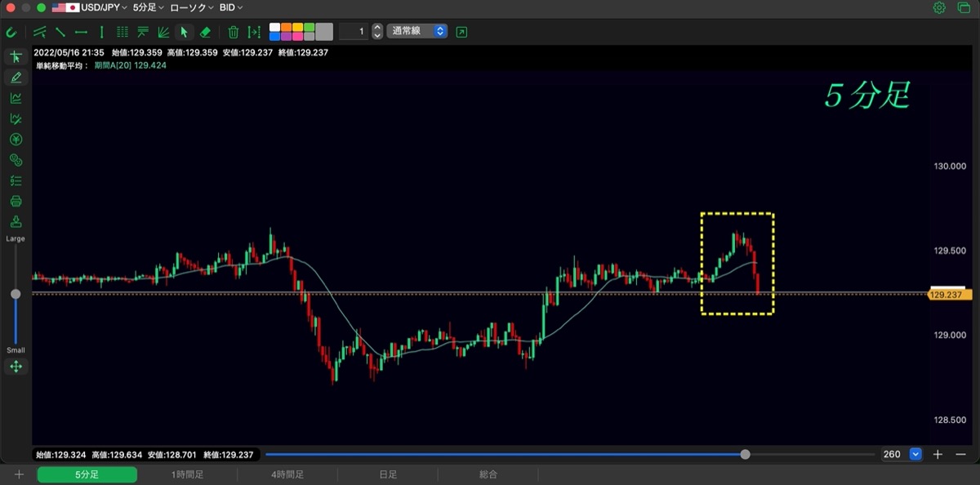Select the vertical line drawing tool

(x=101, y=33)
